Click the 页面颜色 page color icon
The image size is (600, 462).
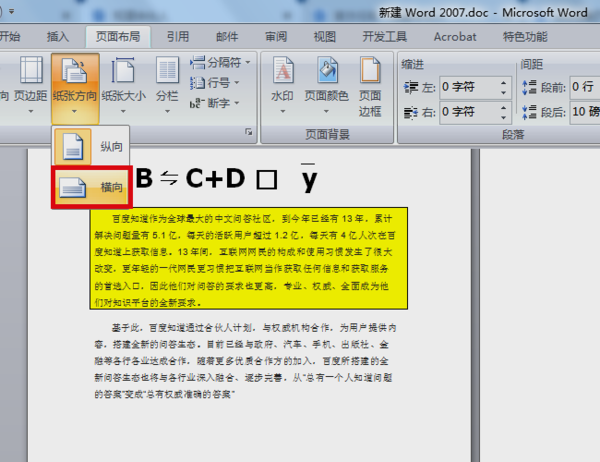coord(327,70)
